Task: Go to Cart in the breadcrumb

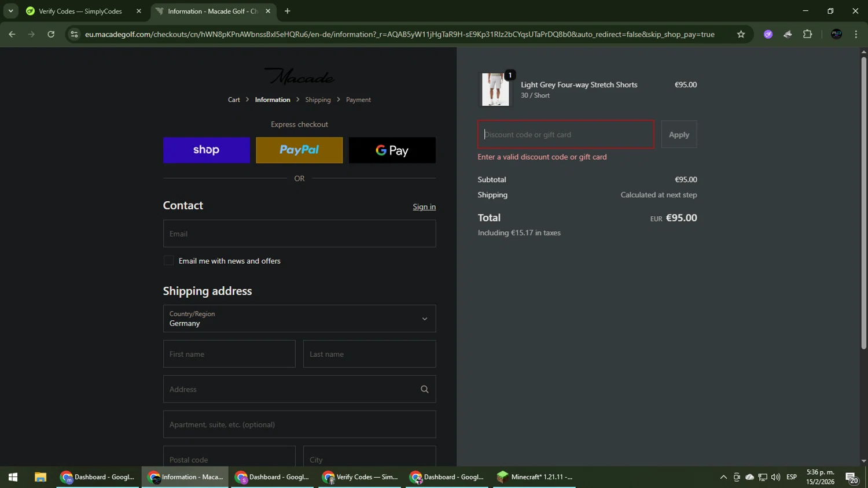Action: click(234, 99)
